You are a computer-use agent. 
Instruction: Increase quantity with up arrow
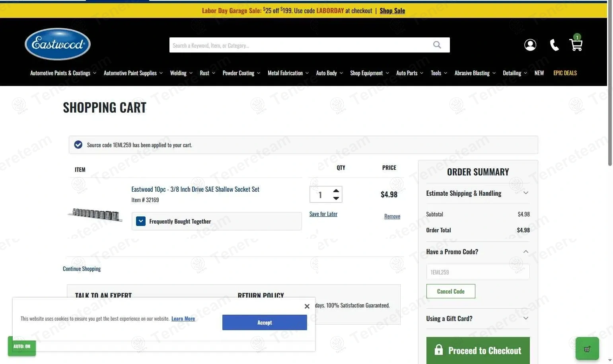tap(336, 191)
